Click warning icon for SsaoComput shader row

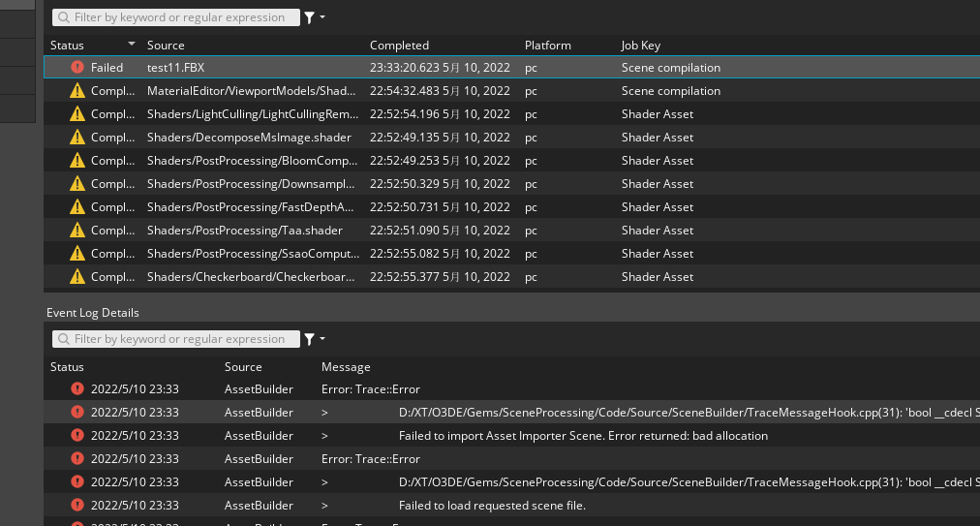(77, 253)
